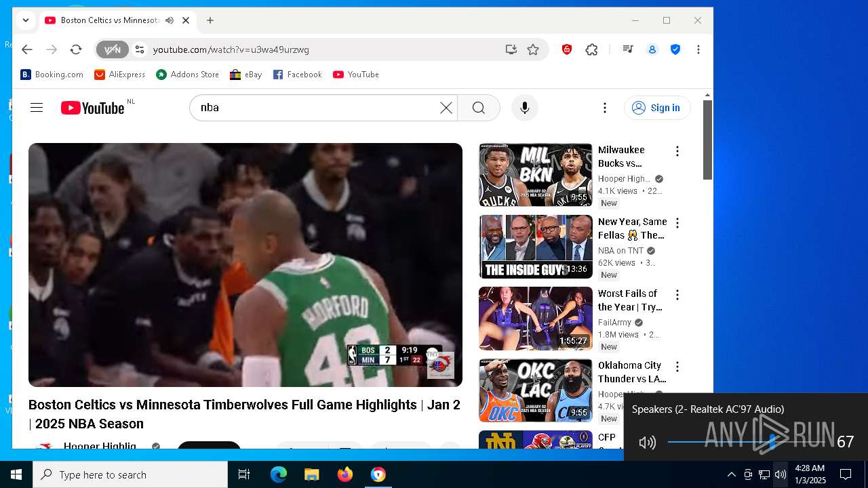Viewport: 868px width, 488px height.
Task: Open New Year, Same Fellas video title
Action: click(632, 228)
